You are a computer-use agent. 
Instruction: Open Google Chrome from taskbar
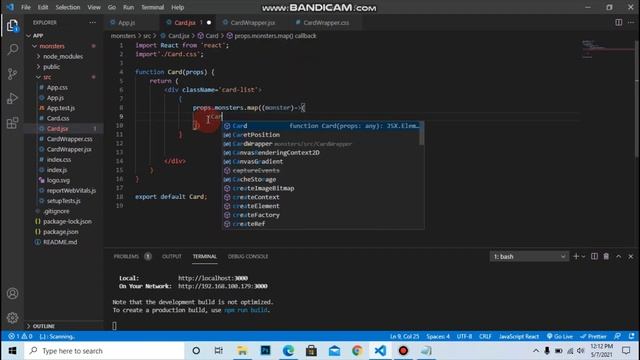tap(357, 351)
